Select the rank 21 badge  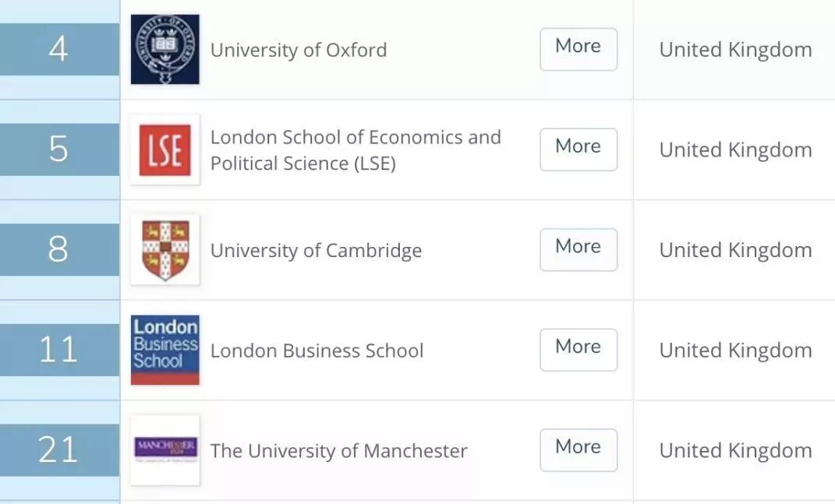(59, 449)
